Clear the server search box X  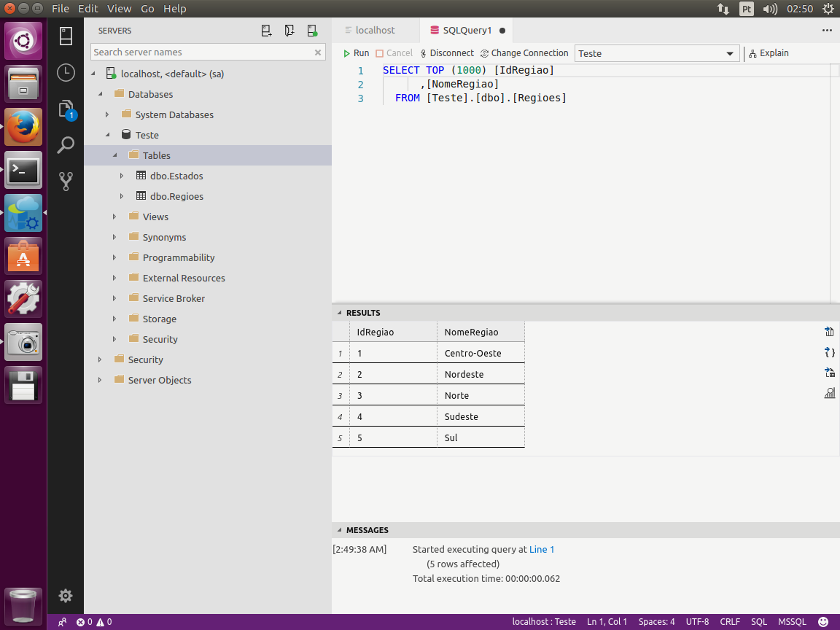(x=318, y=52)
